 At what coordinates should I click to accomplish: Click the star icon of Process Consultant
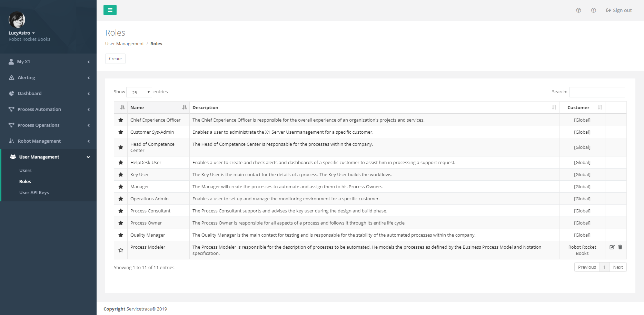121,211
